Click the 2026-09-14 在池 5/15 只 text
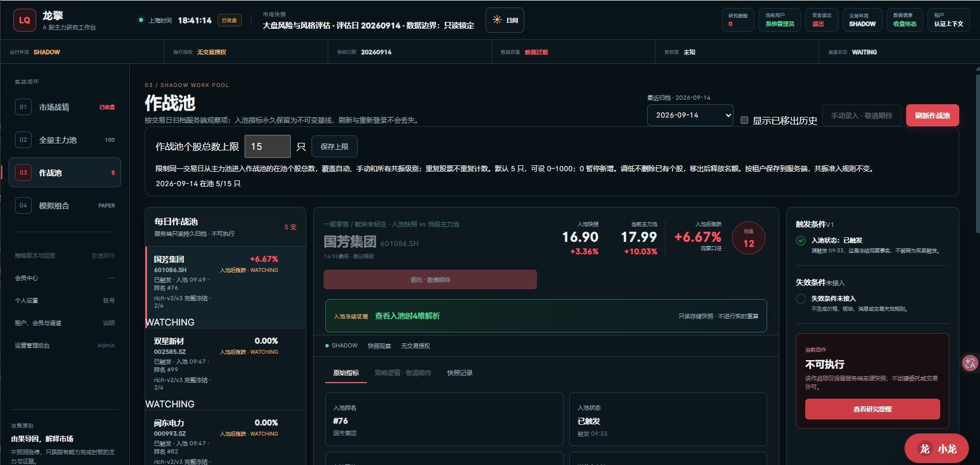Screen dimensions: 980x465 [x=198, y=183]
